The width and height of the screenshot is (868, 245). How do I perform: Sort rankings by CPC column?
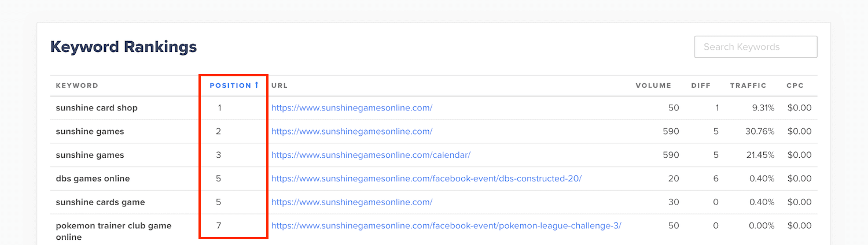(795, 86)
